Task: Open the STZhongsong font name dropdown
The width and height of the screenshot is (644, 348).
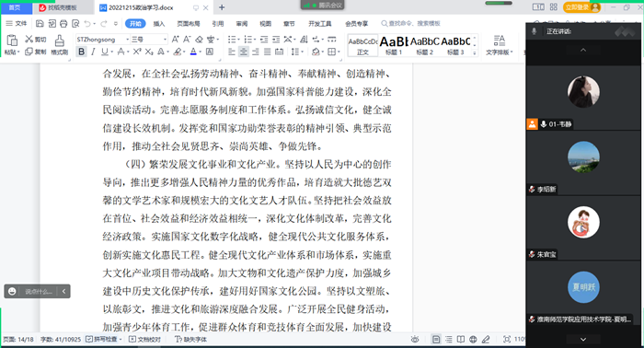Action: [102, 40]
